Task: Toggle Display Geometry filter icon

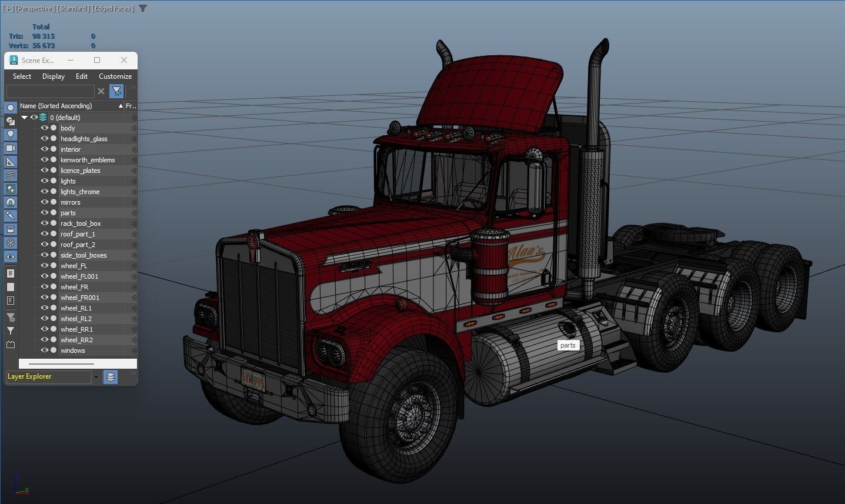Action: coord(11,108)
